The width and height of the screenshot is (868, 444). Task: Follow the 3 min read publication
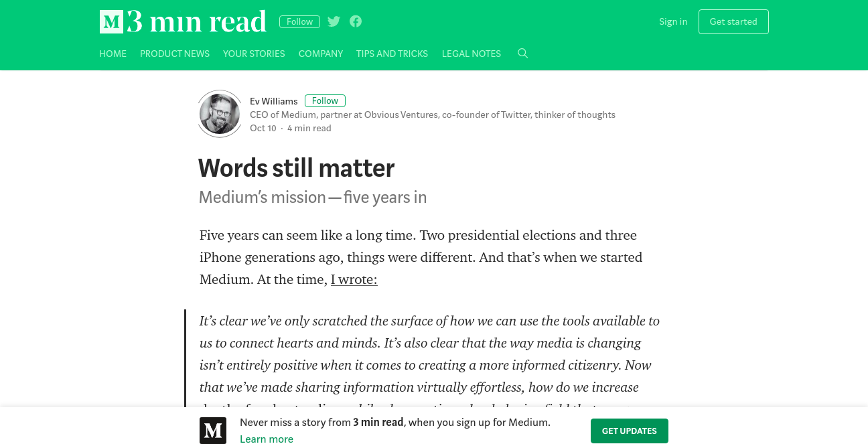click(x=299, y=21)
